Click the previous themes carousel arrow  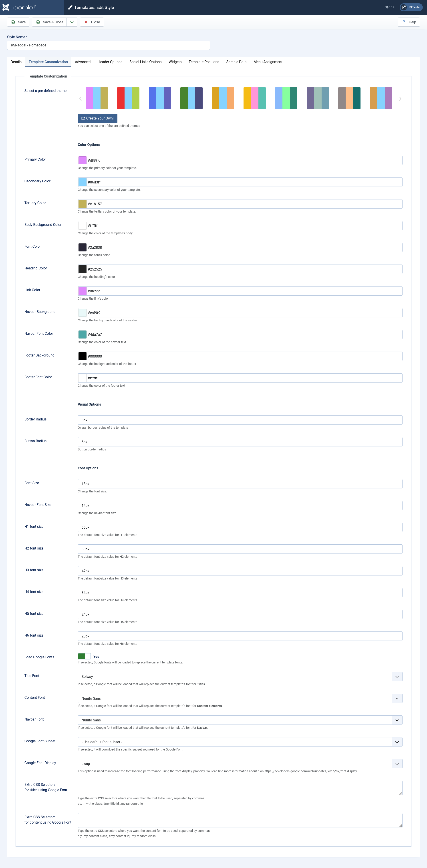tap(80, 99)
